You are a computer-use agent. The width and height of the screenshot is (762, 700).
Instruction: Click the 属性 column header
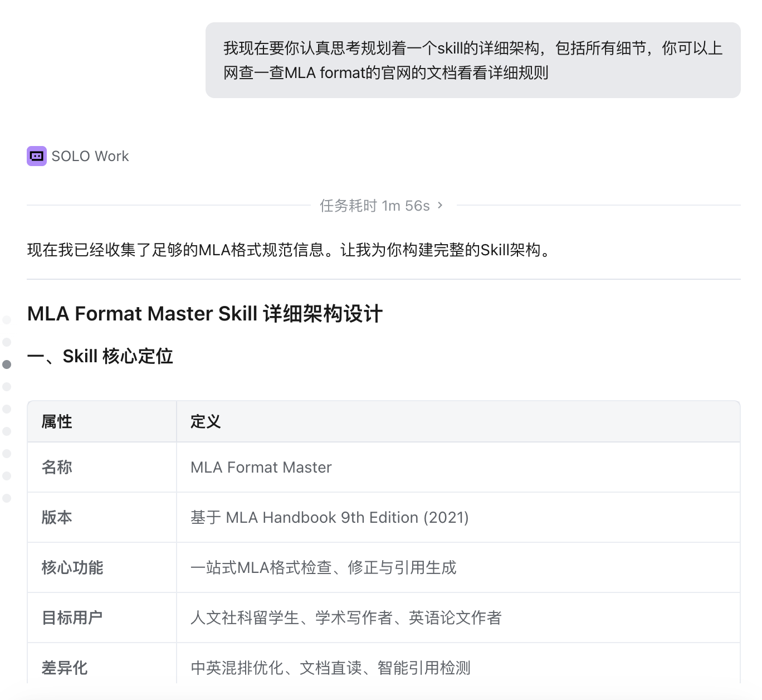click(x=102, y=422)
